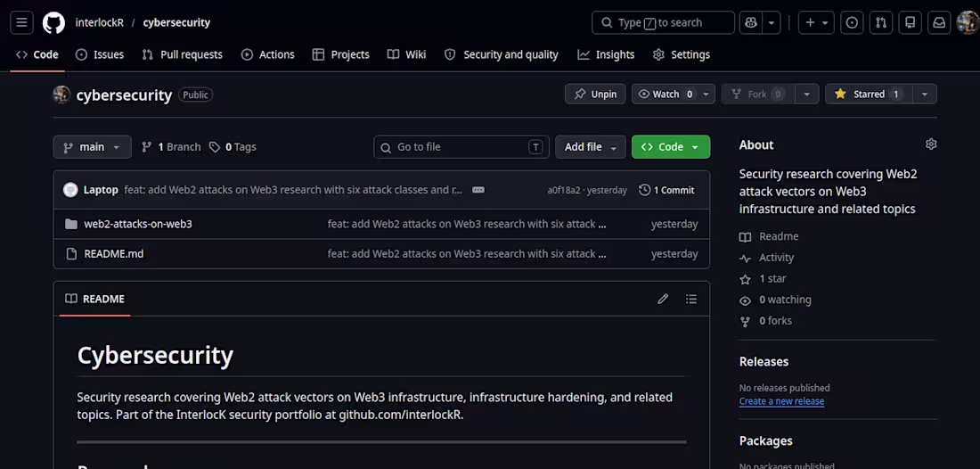Open Activity link in About sidebar

pos(766,258)
